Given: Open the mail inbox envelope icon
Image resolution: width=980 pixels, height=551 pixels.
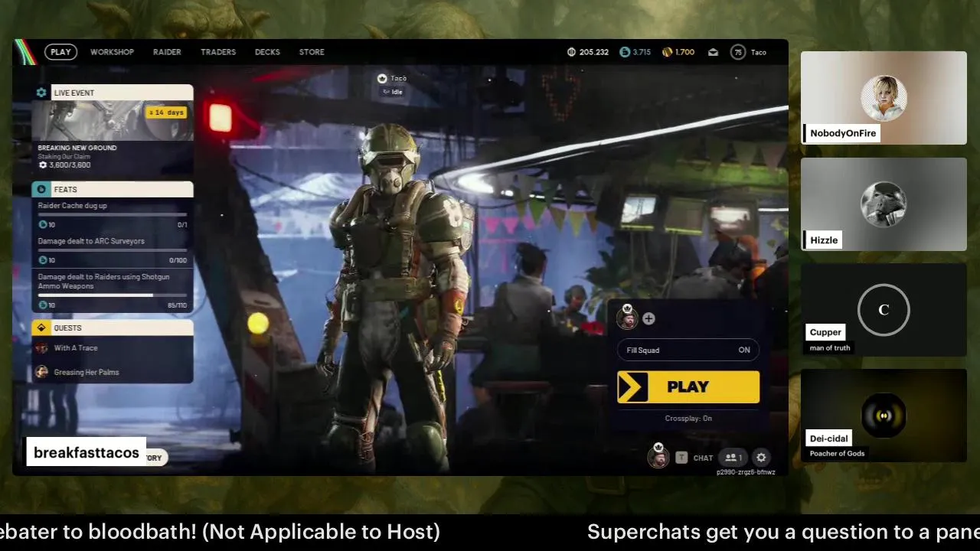Looking at the screenshot, I should 713,52.
